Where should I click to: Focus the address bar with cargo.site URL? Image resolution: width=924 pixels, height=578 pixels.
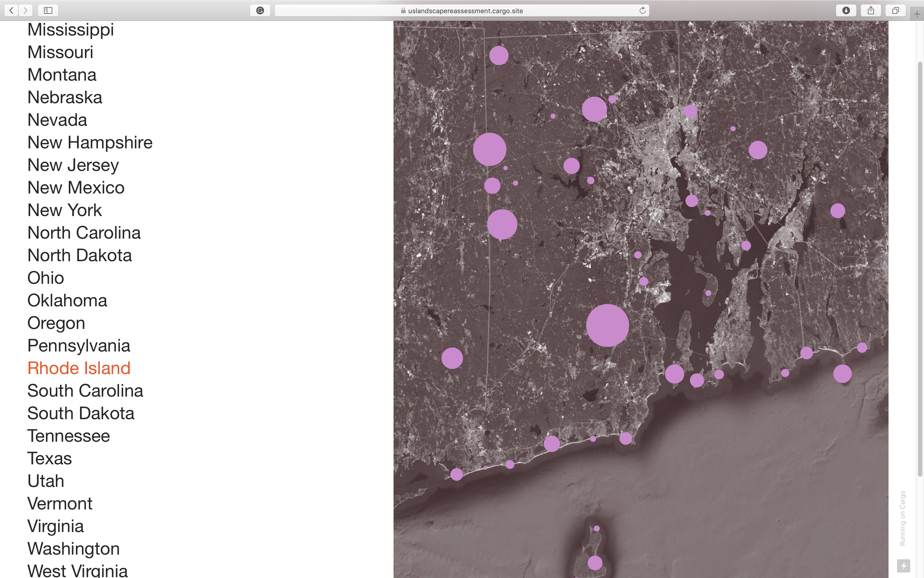[x=462, y=10]
